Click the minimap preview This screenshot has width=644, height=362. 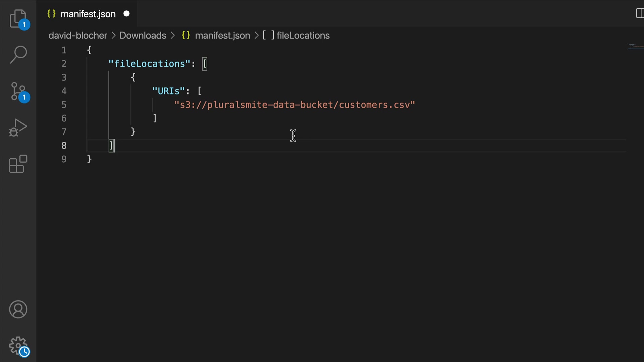[635, 47]
